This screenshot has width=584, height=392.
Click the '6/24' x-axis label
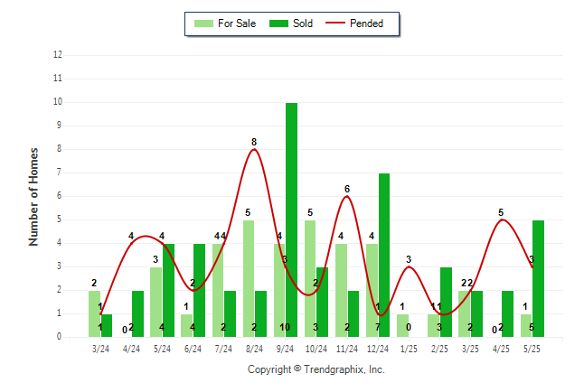click(x=193, y=349)
